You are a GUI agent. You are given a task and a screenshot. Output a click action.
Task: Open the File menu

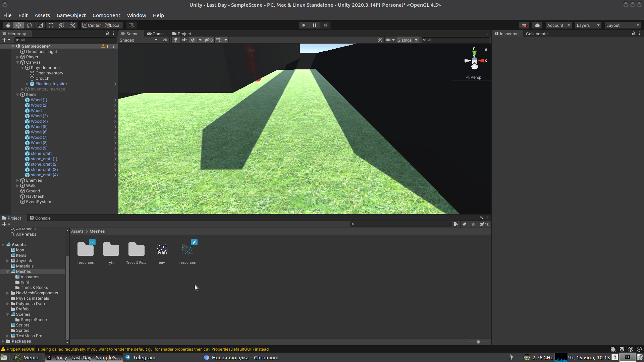pyautogui.click(x=7, y=15)
